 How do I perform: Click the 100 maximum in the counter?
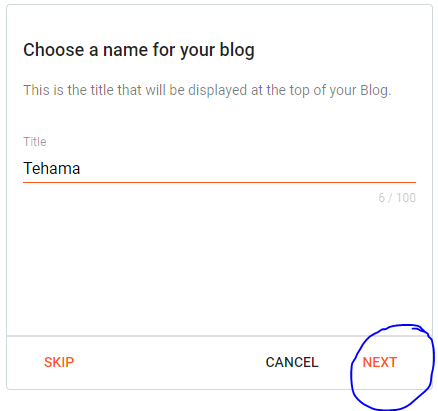point(406,198)
